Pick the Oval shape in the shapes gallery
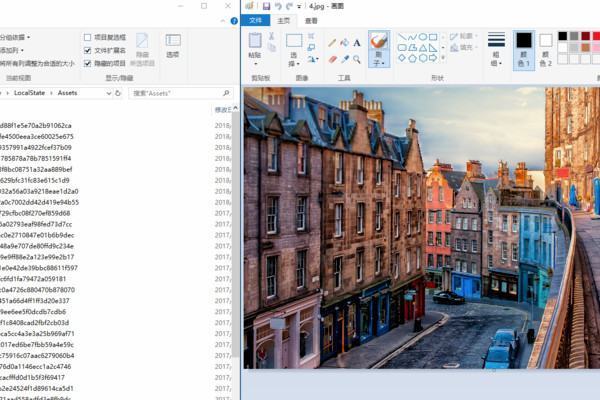Screen dimensions: 600x400 coord(422,37)
